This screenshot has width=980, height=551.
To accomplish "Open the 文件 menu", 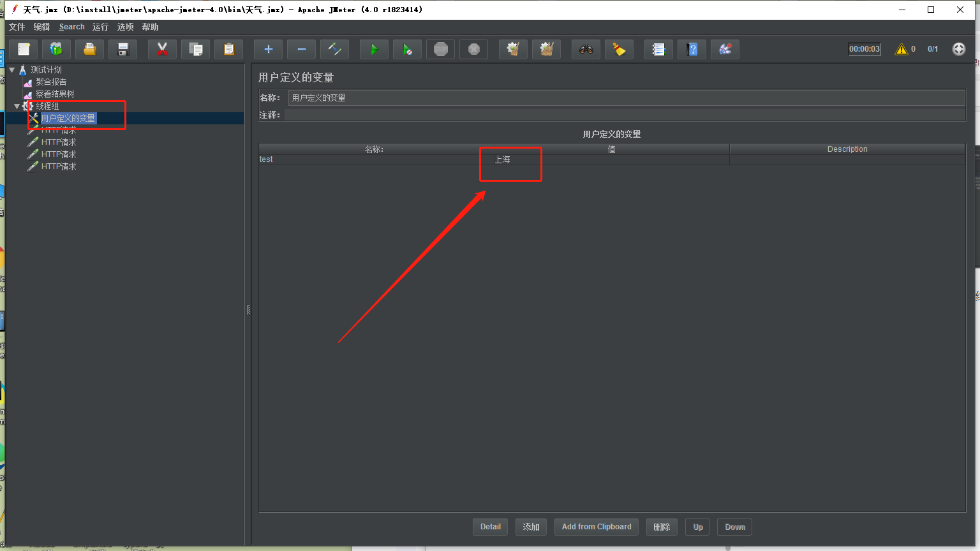I will [17, 27].
